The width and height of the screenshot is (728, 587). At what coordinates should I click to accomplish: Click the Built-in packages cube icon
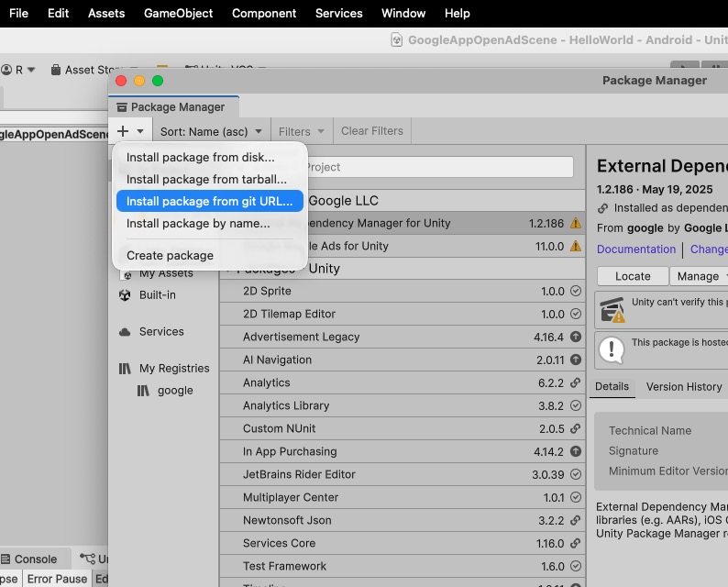(125, 295)
